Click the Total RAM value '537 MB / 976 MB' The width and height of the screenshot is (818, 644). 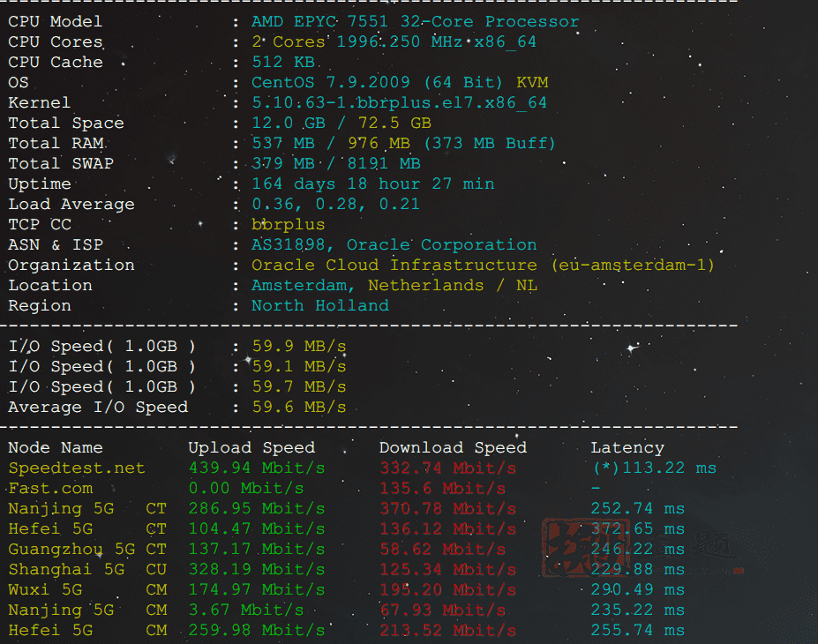pos(331,144)
